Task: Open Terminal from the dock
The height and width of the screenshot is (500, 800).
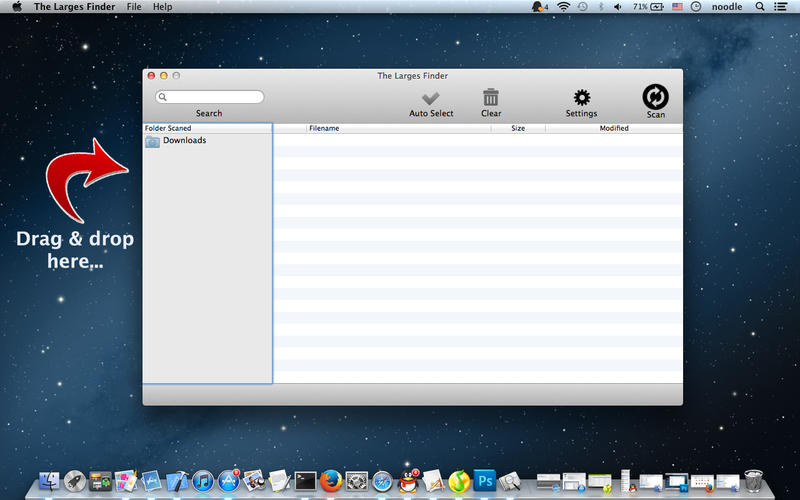Action: click(x=305, y=481)
